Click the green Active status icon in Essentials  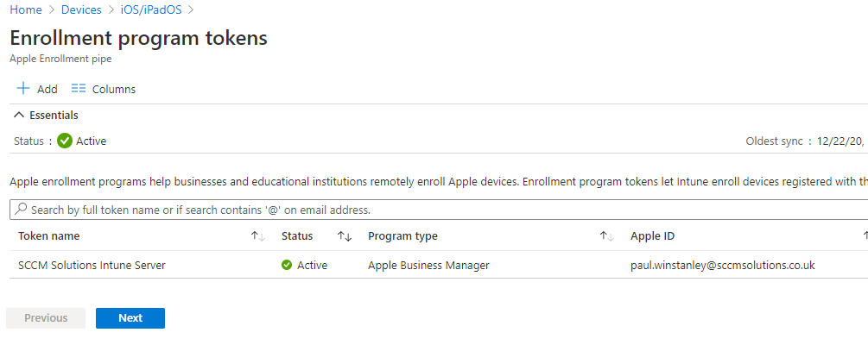pos(65,141)
